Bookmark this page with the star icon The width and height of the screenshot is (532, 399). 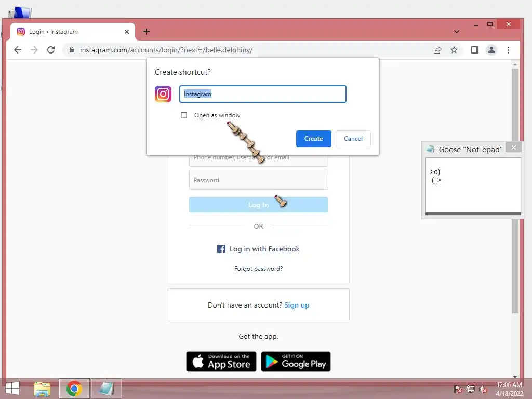pyautogui.click(x=454, y=50)
